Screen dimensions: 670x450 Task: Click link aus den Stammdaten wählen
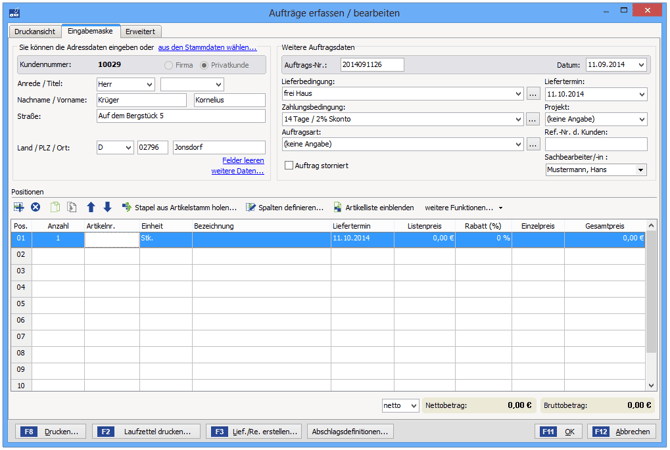[x=207, y=47]
